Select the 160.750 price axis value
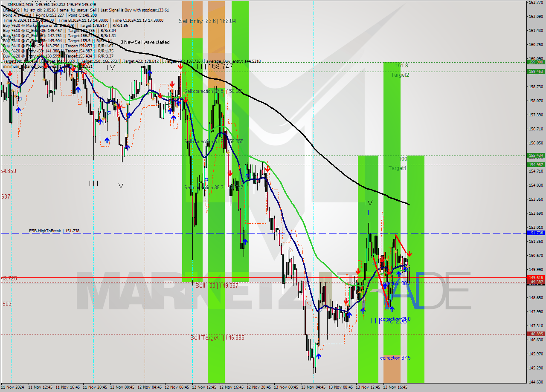This screenshot has width=546, height=392. point(535,45)
